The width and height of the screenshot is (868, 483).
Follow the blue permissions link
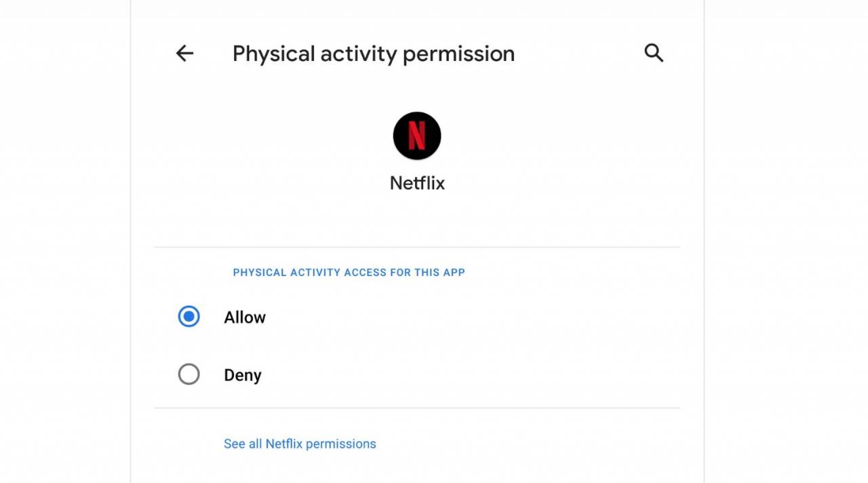tap(300, 443)
